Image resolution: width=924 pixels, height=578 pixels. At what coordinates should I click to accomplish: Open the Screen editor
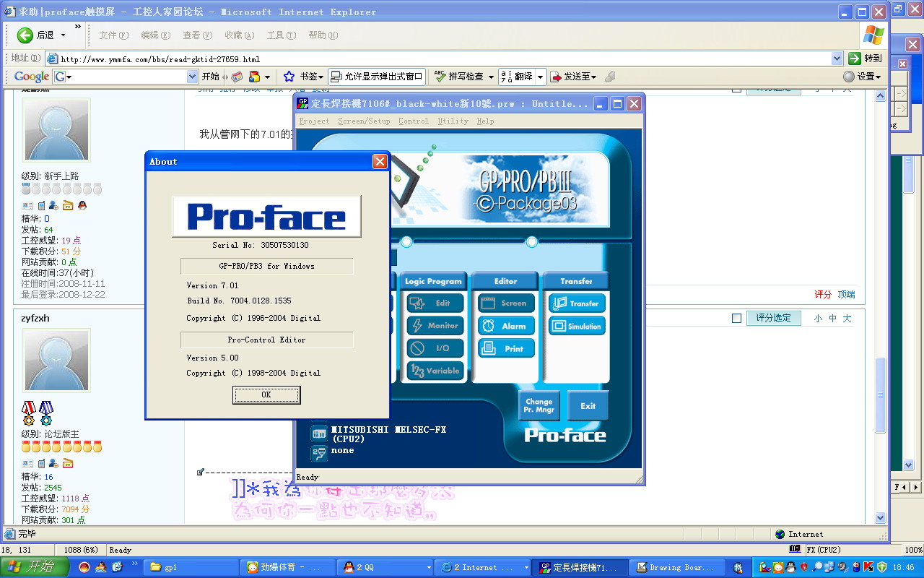coord(506,303)
